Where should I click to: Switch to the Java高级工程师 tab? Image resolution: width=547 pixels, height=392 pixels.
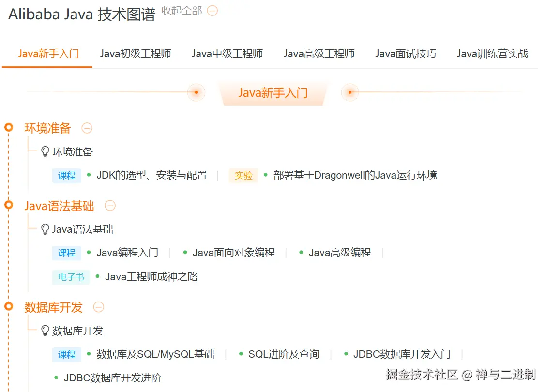[319, 54]
